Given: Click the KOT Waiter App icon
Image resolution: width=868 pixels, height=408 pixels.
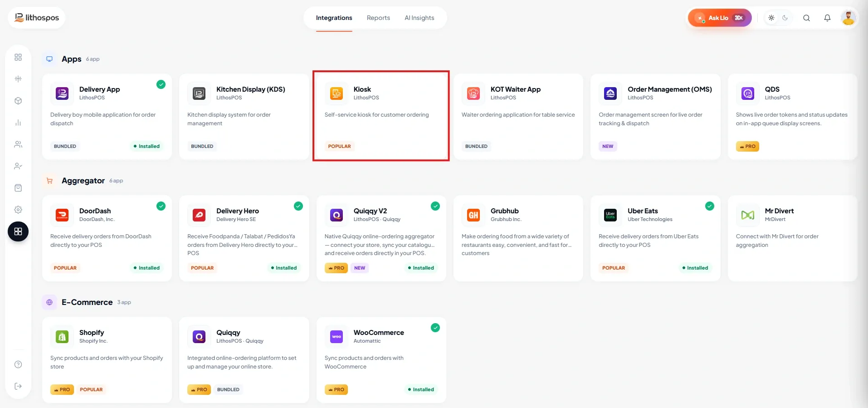Looking at the screenshot, I should tap(473, 93).
